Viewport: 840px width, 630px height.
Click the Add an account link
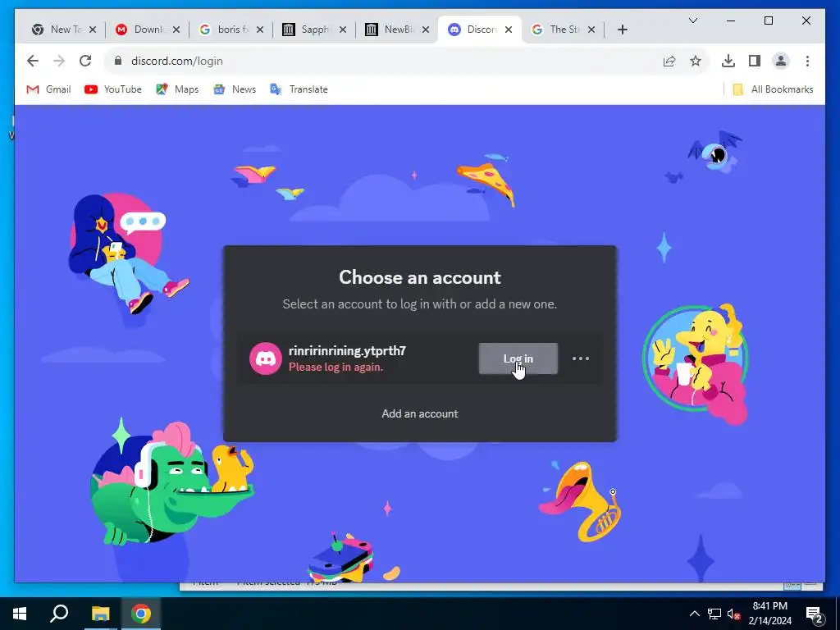(x=419, y=413)
